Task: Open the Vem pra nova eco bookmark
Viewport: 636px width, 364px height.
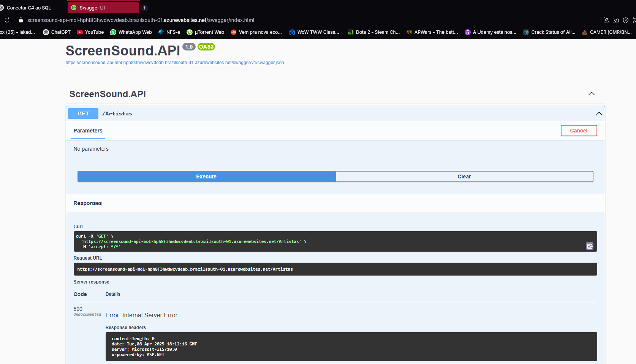Action: click(x=256, y=32)
